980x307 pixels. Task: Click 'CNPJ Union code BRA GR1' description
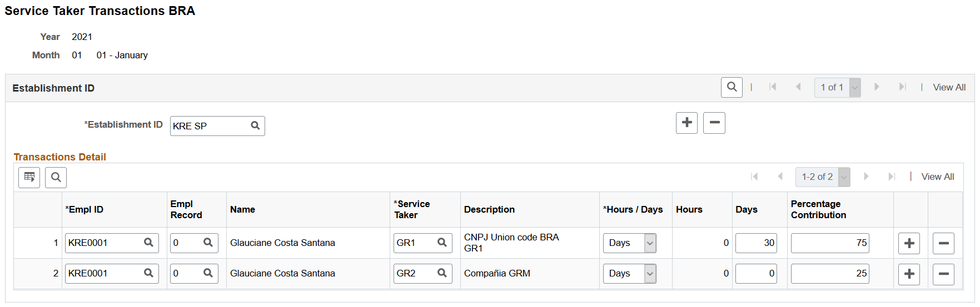click(511, 243)
